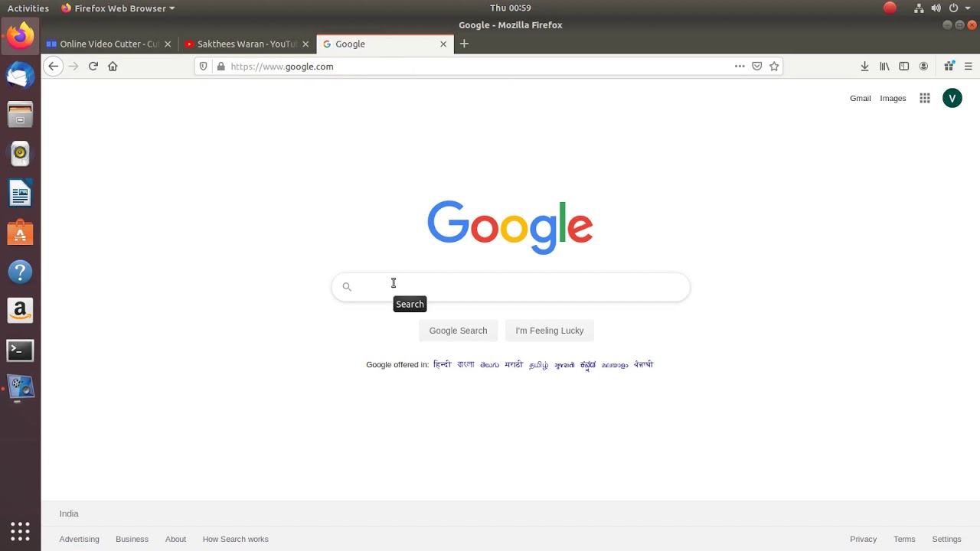Open a new tab with plus button

[x=464, y=44]
